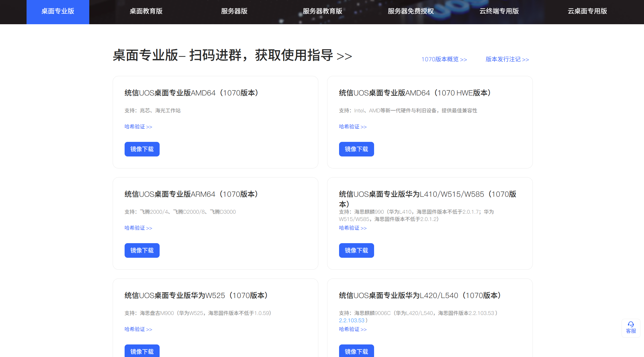The image size is (644, 357).
Task: Go to the 服务器教育版 tab
Action: 322,11
